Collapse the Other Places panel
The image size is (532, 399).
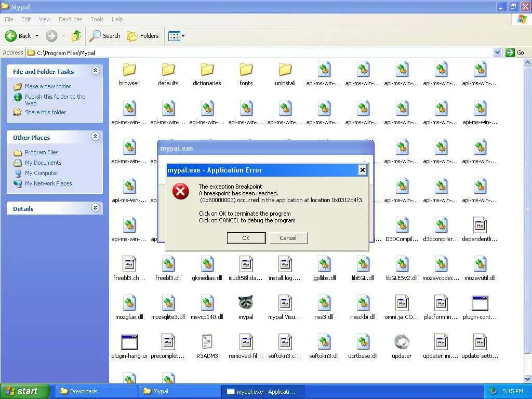(96, 137)
